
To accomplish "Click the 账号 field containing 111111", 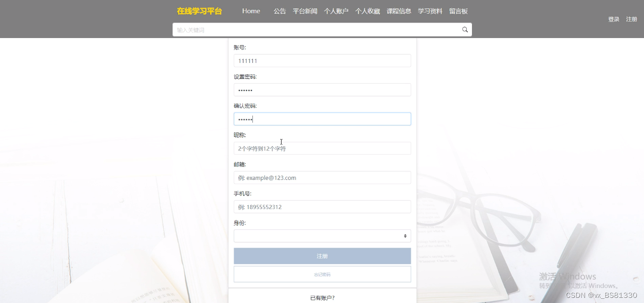I will [322, 61].
